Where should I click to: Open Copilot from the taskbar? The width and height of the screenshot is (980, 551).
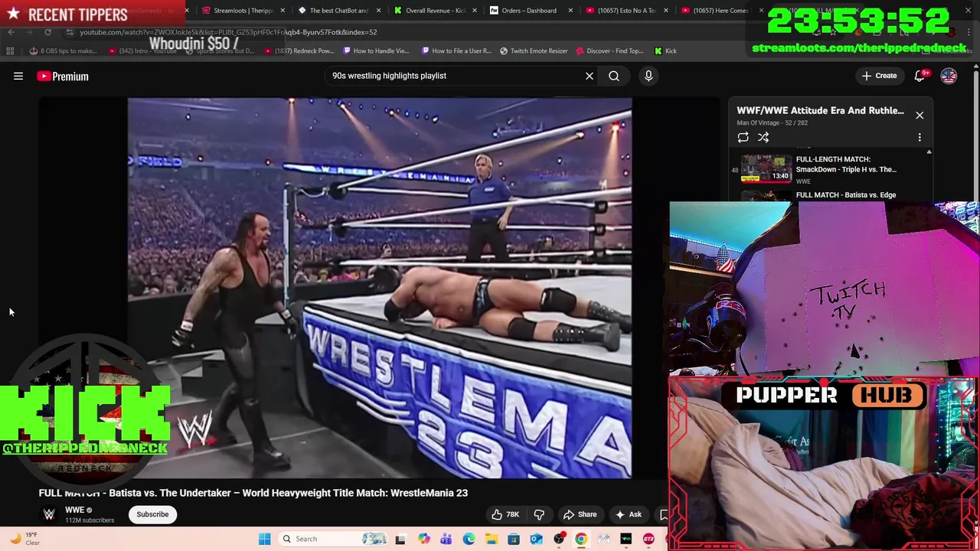click(423, 539)
